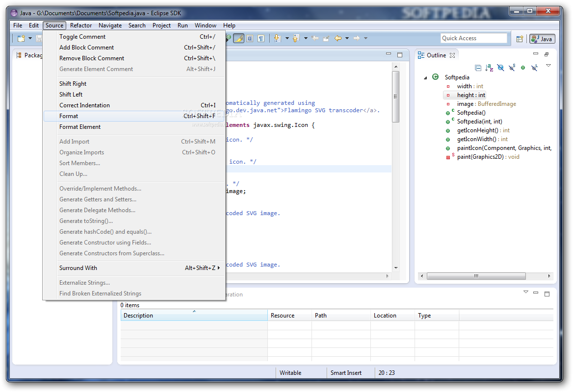Open Problems view menu triangle
This screenshot has height=392, width=573.
[x=526, y=292]
